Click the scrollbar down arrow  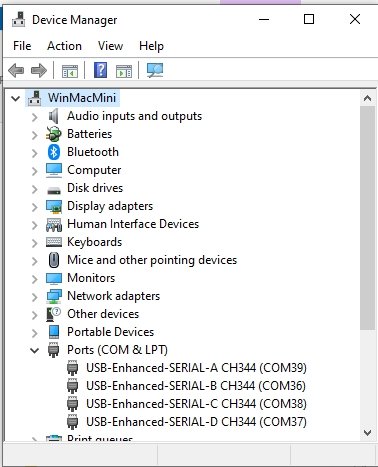click(x=367, y=433)
